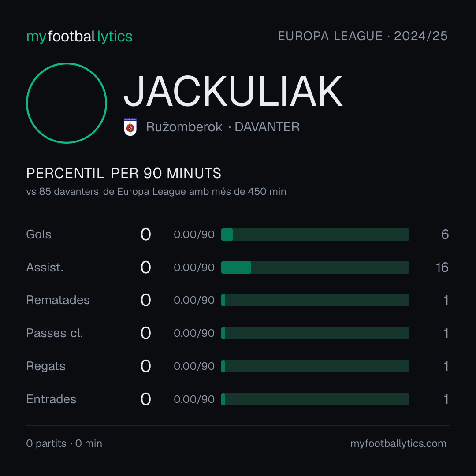This screenshot has height=476, width=476.
Task: Click the 0 partits · 0 min footer text
Action: point(64,443)
